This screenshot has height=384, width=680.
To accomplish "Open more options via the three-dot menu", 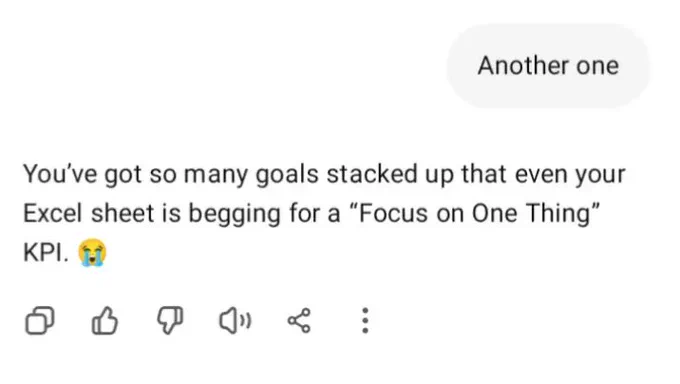I will coord(365,321).
